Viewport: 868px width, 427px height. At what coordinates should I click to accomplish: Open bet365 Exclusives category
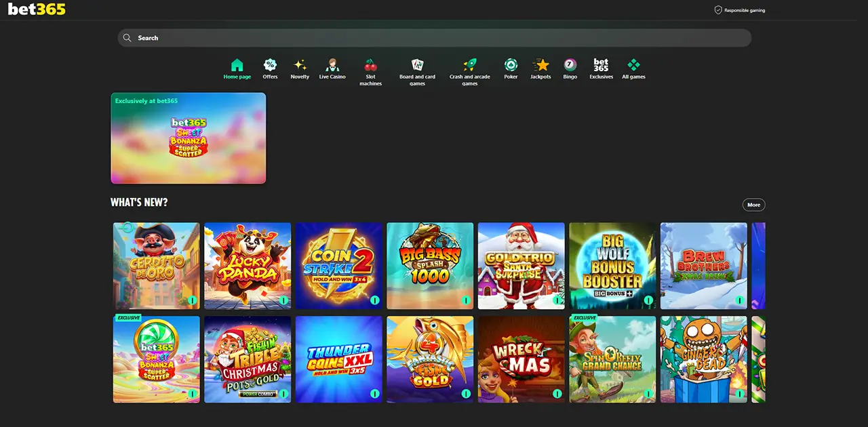[x=601, y=66]
